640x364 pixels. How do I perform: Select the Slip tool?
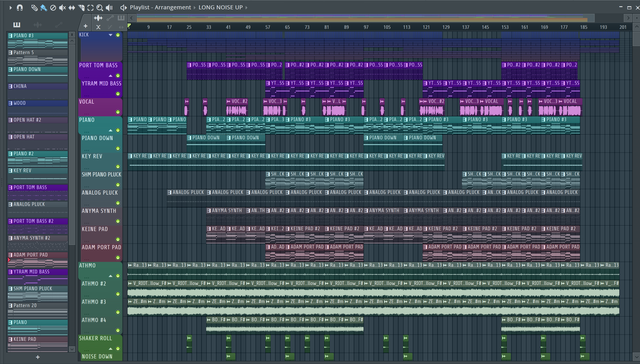[x=72, y=8]
